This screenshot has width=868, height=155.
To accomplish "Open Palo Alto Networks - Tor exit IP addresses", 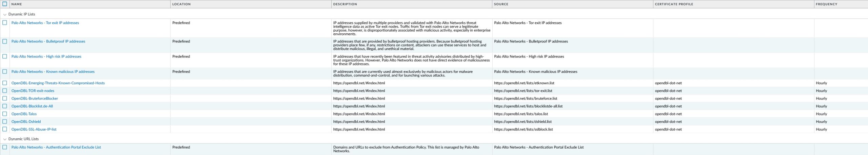I will pyautogui.click(x=45, y=23).
